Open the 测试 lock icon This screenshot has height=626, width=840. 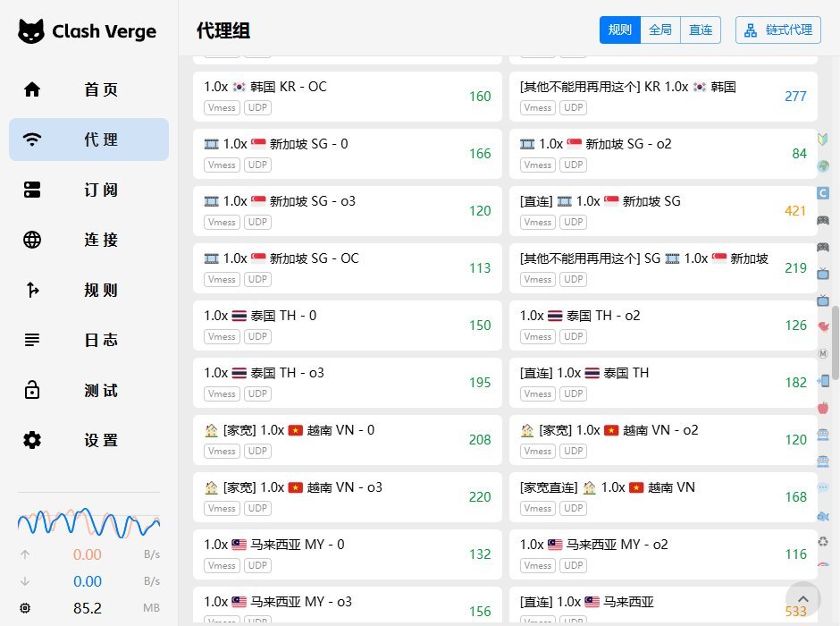pos(32,390)
